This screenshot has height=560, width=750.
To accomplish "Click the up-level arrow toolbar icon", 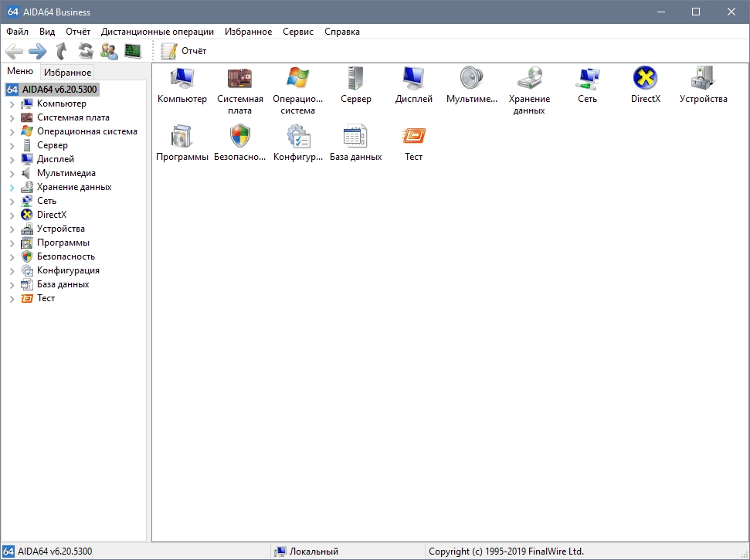I will pos(61,51).
